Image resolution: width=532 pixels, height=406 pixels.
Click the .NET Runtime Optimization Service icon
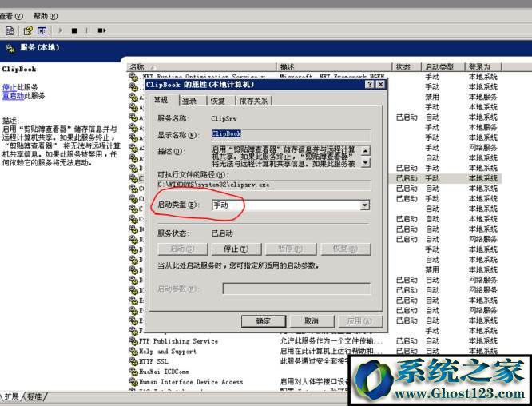pyautogui.click(x=133, y=77)
